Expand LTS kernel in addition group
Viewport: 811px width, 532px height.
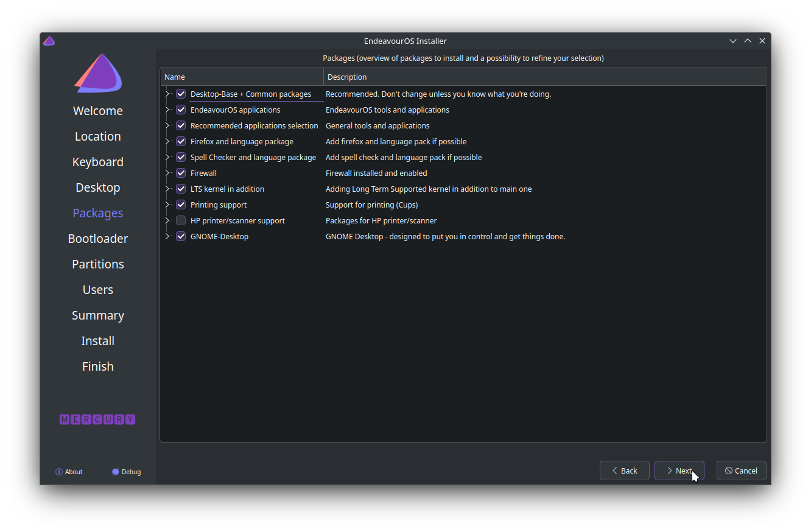(167, 189)
